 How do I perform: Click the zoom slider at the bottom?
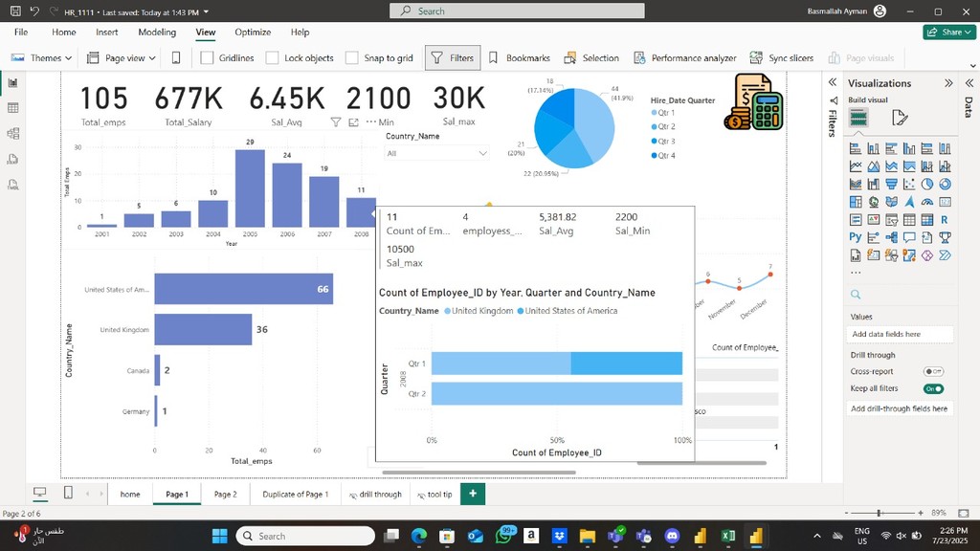tap(879, 513)
